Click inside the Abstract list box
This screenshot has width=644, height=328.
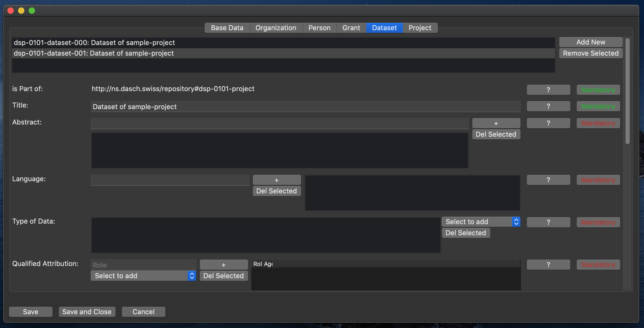tap(280, 150)
